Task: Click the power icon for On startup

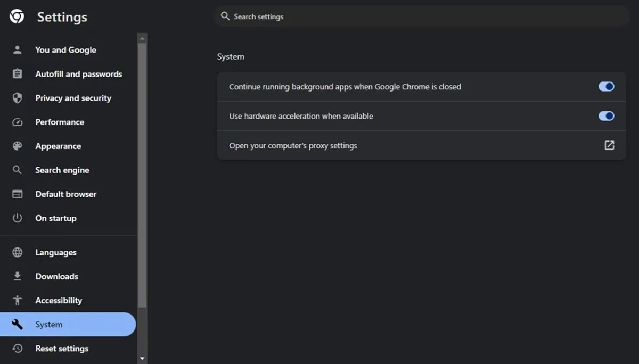Action: point(18,218)
